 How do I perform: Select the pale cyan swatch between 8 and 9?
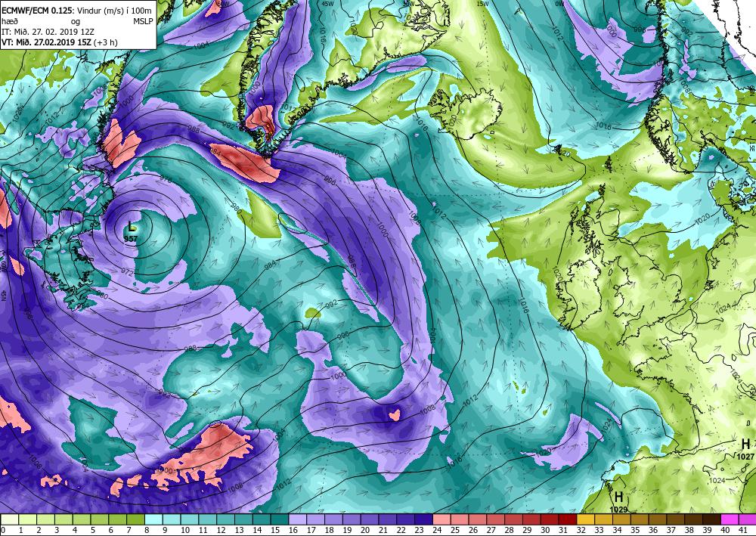[x=153, y=519]
